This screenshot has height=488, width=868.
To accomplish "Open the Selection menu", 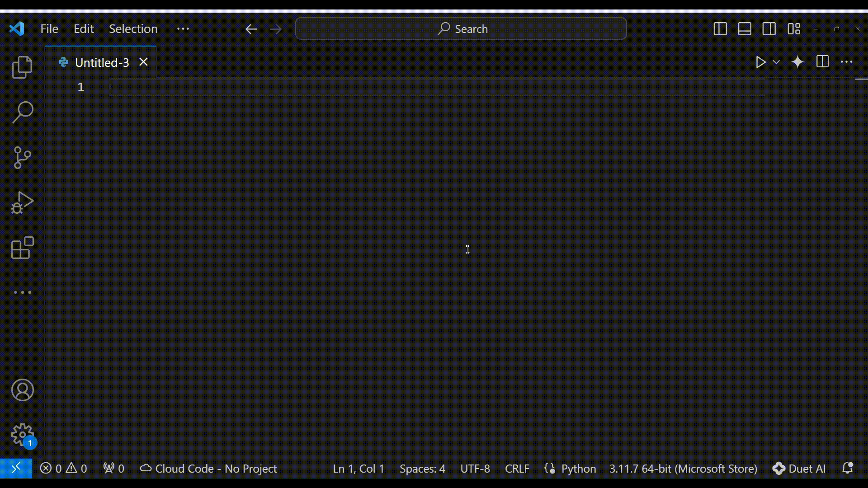I will coord(133,29).
